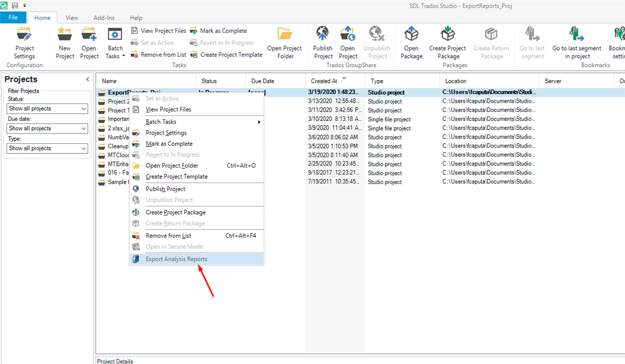Select the NumbVe project row
Viewport: 625px width, 364px height.
point(360,137)
